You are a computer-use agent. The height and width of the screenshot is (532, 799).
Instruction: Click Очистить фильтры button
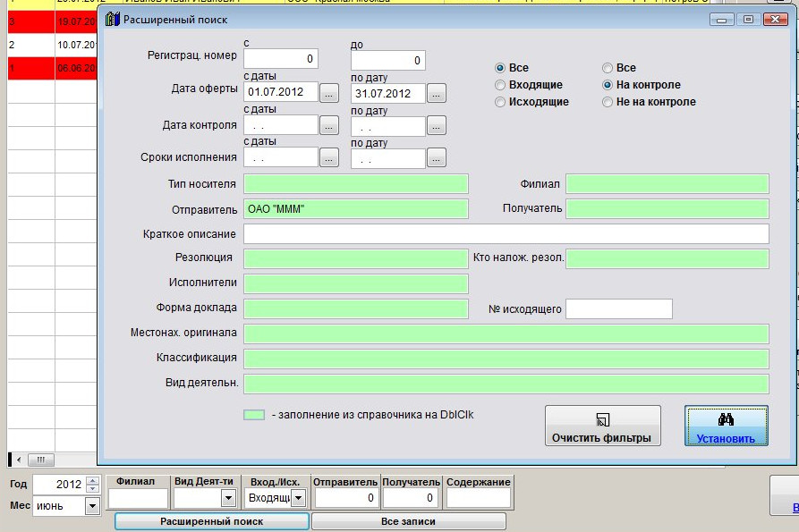click(x=603, y=426)
